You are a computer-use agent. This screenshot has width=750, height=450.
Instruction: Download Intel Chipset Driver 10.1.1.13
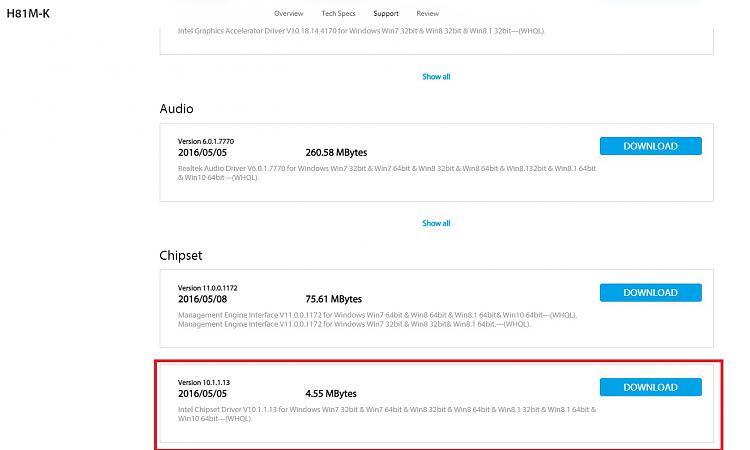click(651, 387)
